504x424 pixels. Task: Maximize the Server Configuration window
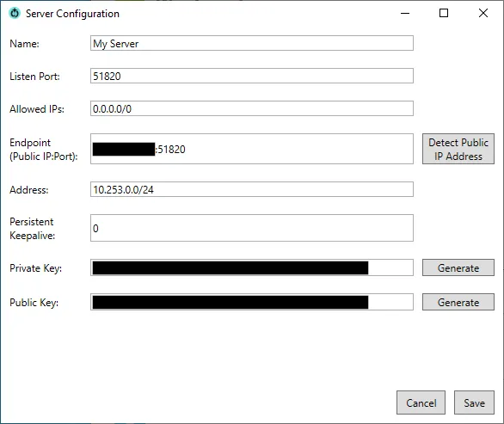click(x=444, y=13)
